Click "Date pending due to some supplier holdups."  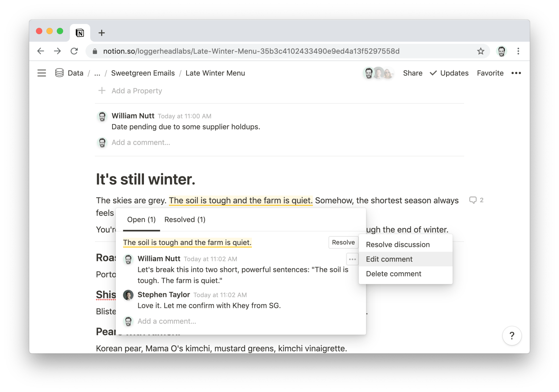tap(186, 127)
